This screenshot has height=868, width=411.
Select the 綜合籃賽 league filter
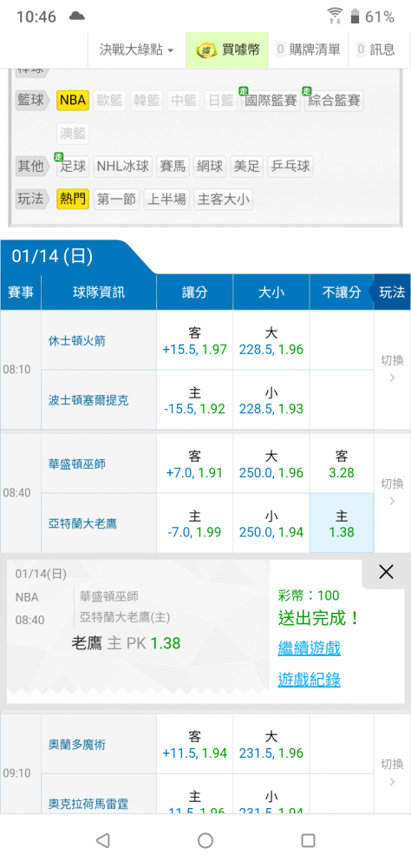334,100
